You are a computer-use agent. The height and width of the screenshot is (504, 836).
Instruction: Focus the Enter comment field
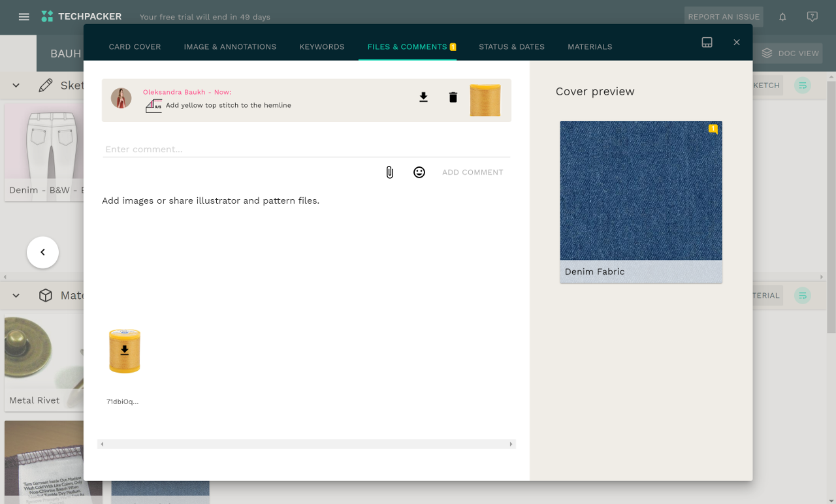(x=306, y=150)
